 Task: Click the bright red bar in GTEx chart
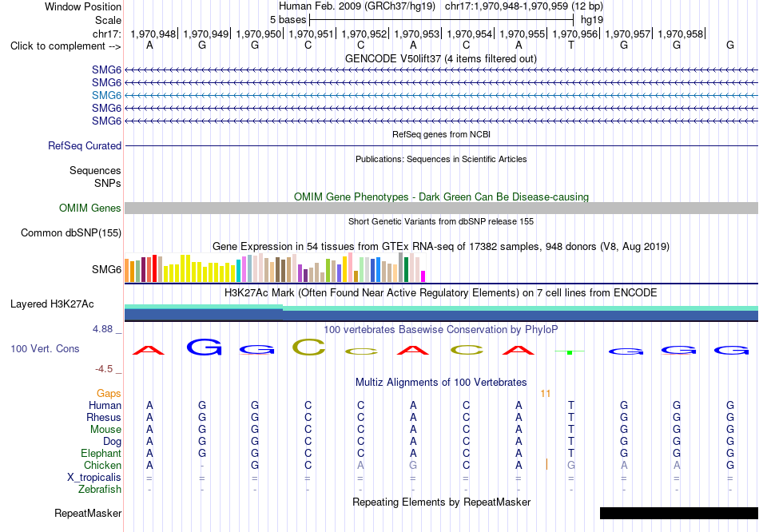(x=154, y=268)
